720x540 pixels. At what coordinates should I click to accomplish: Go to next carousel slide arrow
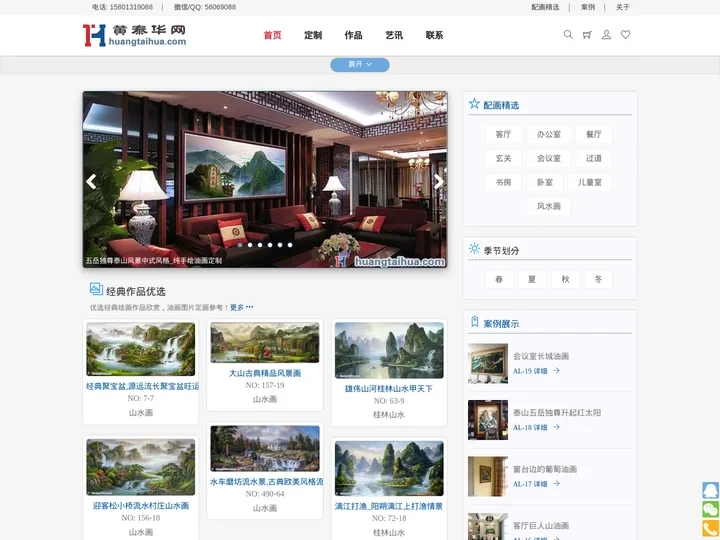(439, 182)
